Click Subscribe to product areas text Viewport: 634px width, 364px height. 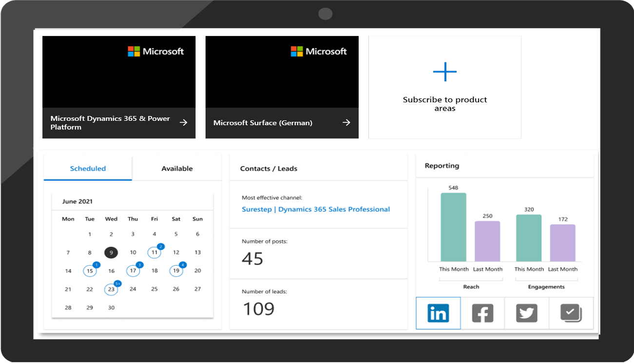point(444,104)
